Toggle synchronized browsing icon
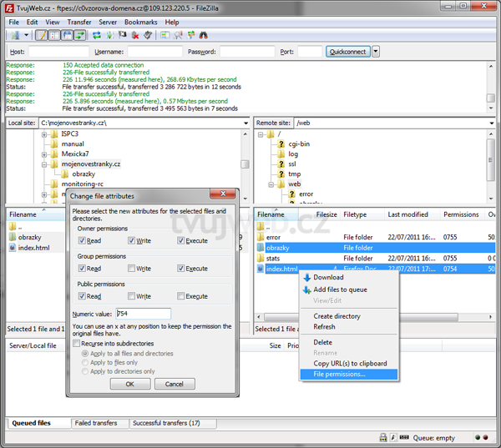This screenshot has height=448, width=501. tap(191, 35)
